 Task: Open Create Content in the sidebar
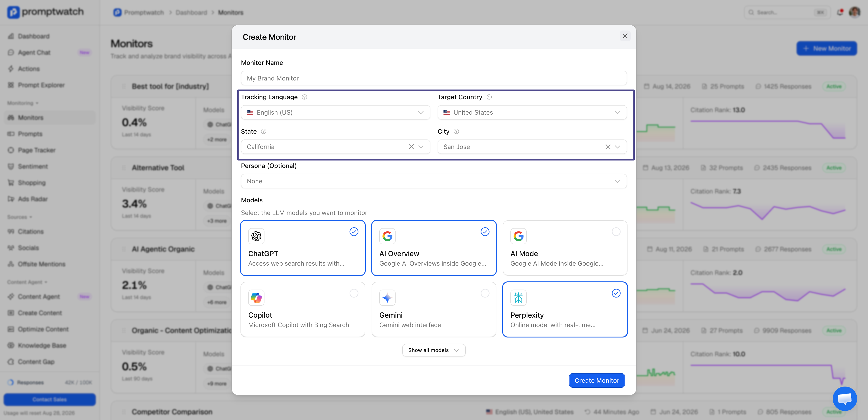click(x=50, y=313)
